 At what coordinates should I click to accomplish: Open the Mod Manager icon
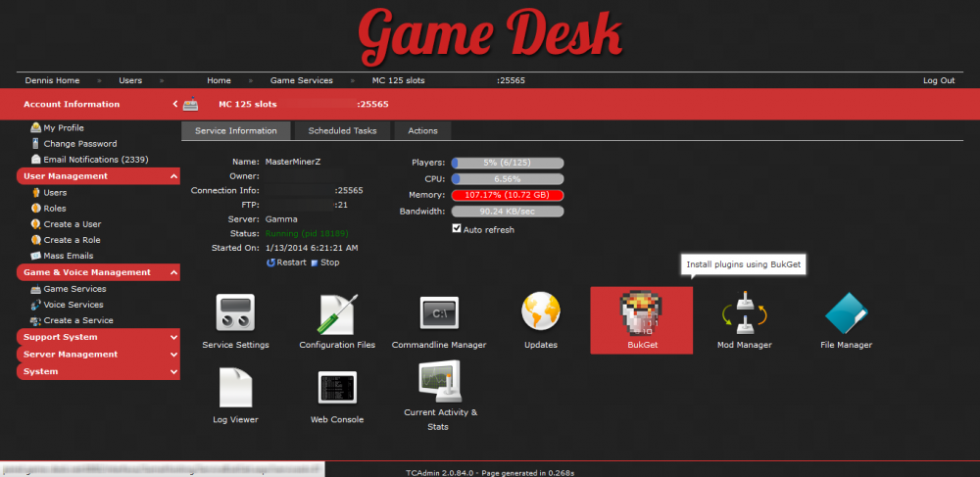(x=744, y=315)
